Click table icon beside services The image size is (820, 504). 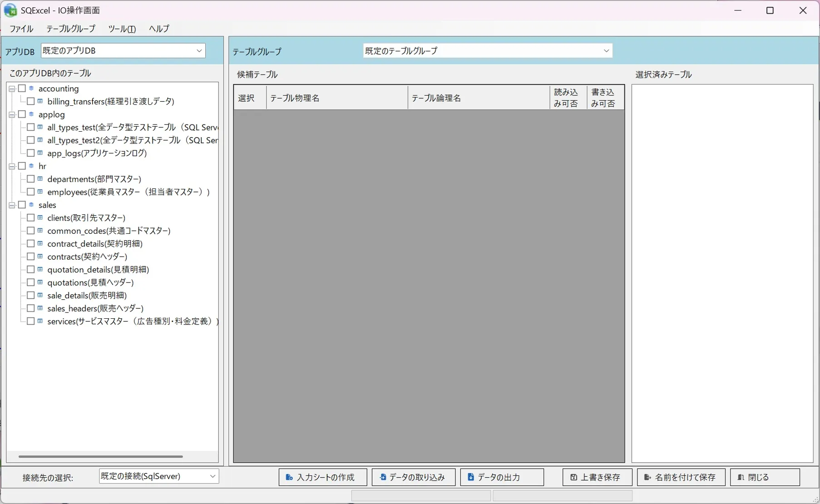click(40, 321)
